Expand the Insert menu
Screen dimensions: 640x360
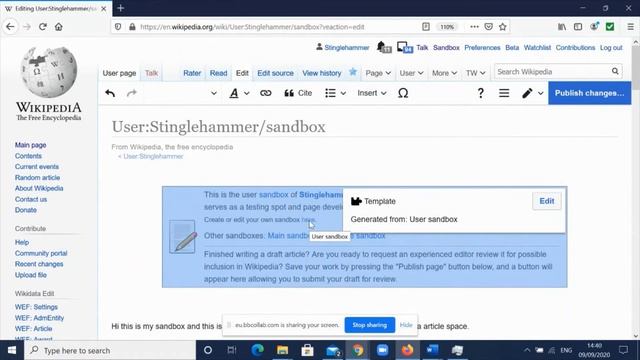(x=371, y=93)
